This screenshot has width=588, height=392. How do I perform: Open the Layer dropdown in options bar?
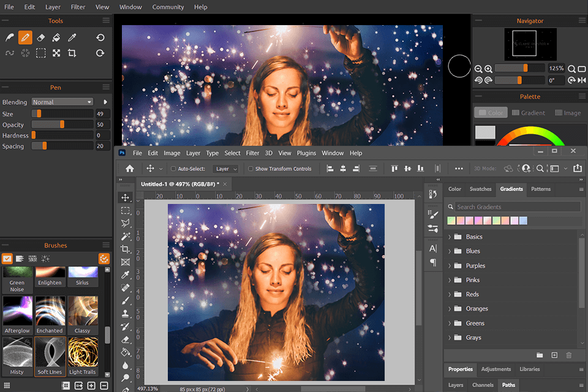(x=225, y=169)
